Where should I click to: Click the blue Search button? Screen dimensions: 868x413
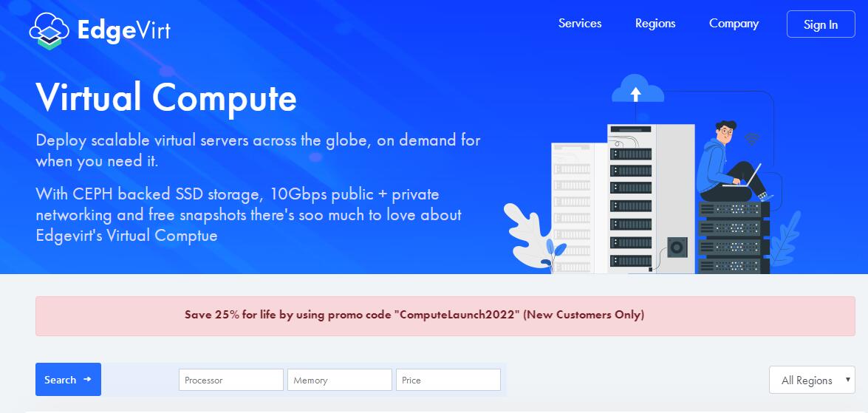coord(68,379)
